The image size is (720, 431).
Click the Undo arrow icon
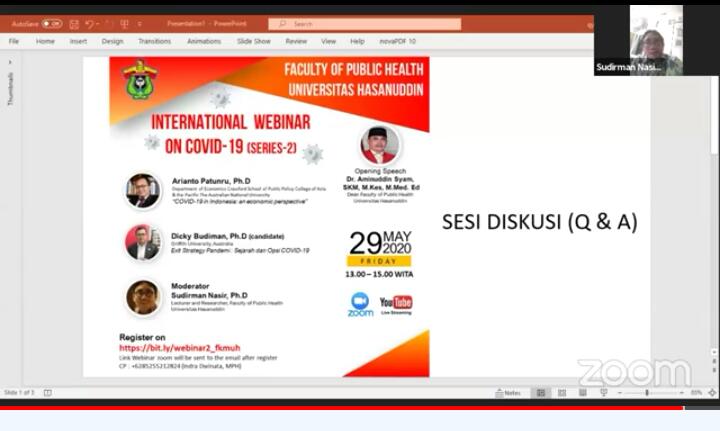click(89, 23)
